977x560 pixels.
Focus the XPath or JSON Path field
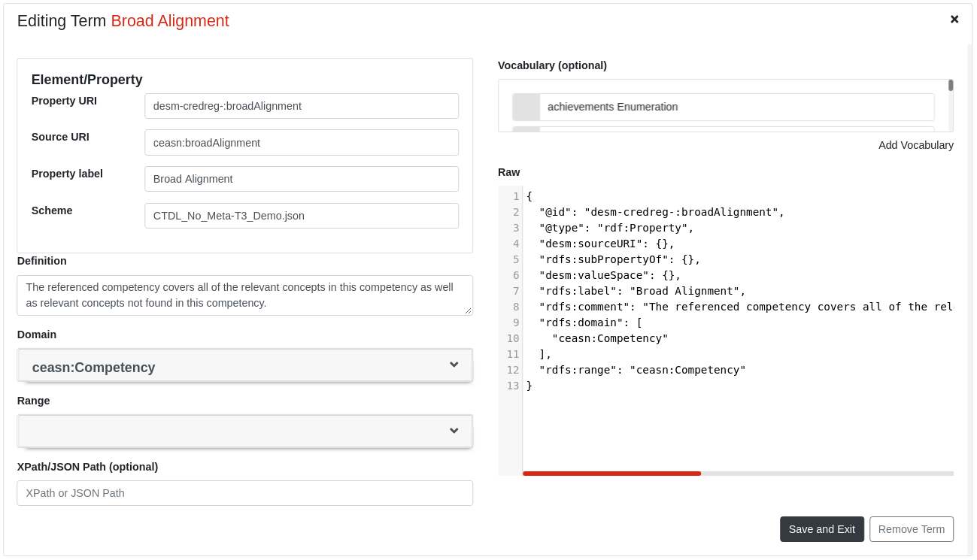point(244,493)
